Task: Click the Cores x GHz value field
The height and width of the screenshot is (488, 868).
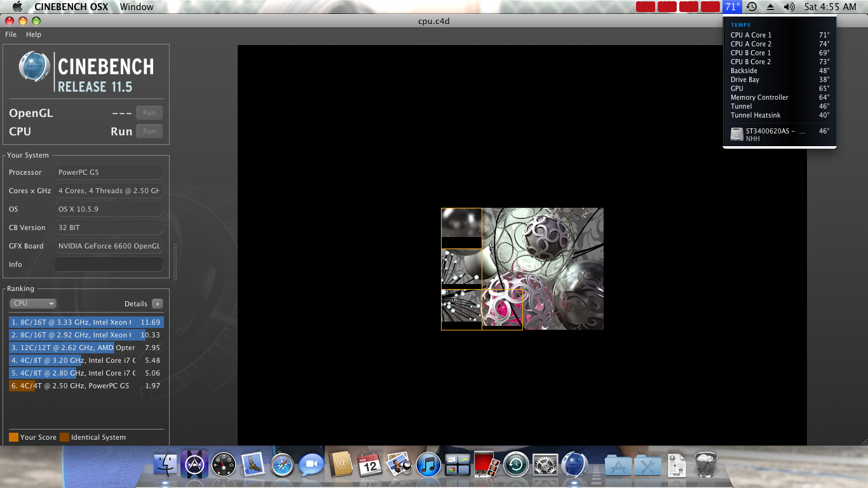Action: pyautogui.click(x=109, y=191)
